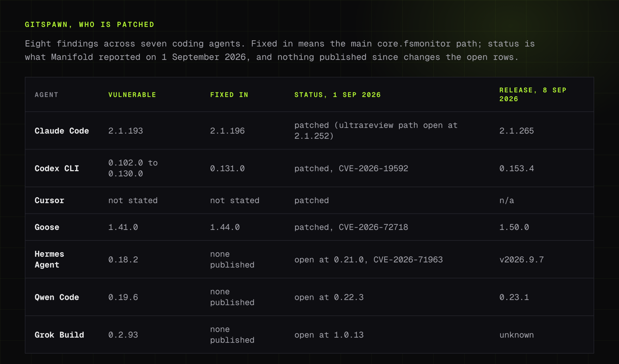Viewport: 619px width, 364px height.
Task: Click release version 1.50.0
Action: (x=514, y=227)
